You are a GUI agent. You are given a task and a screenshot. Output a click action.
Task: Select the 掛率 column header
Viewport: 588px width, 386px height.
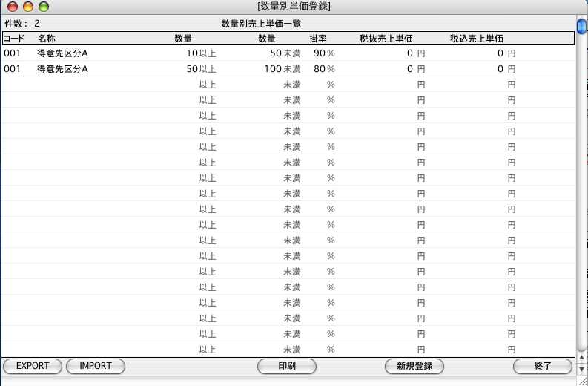tap(318, 39)
